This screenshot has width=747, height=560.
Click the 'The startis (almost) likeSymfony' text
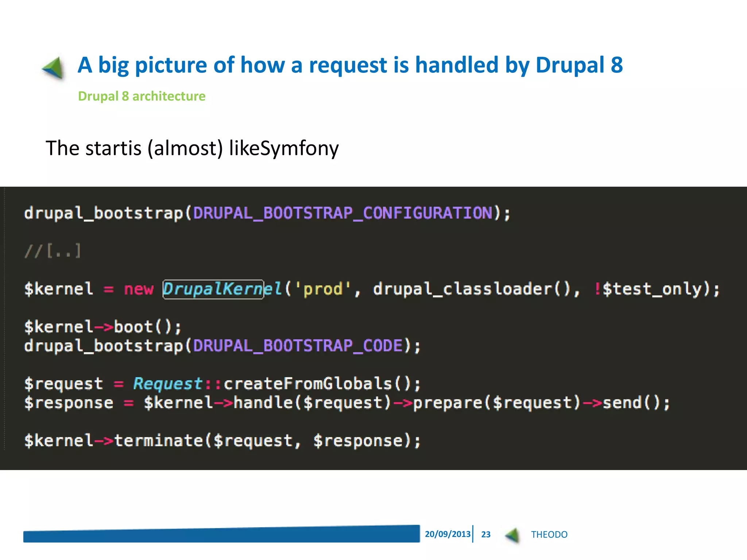pos(192,148)
